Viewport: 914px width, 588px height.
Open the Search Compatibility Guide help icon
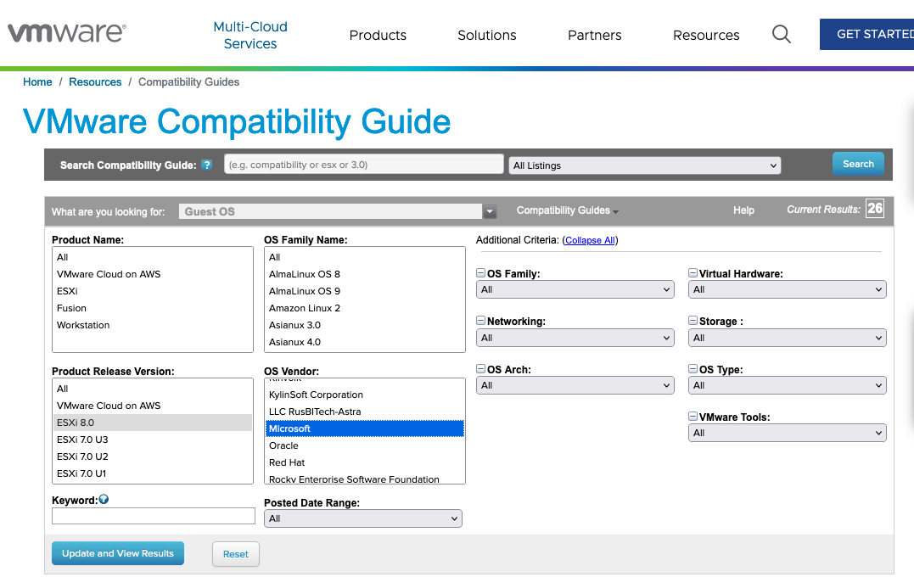206,165
